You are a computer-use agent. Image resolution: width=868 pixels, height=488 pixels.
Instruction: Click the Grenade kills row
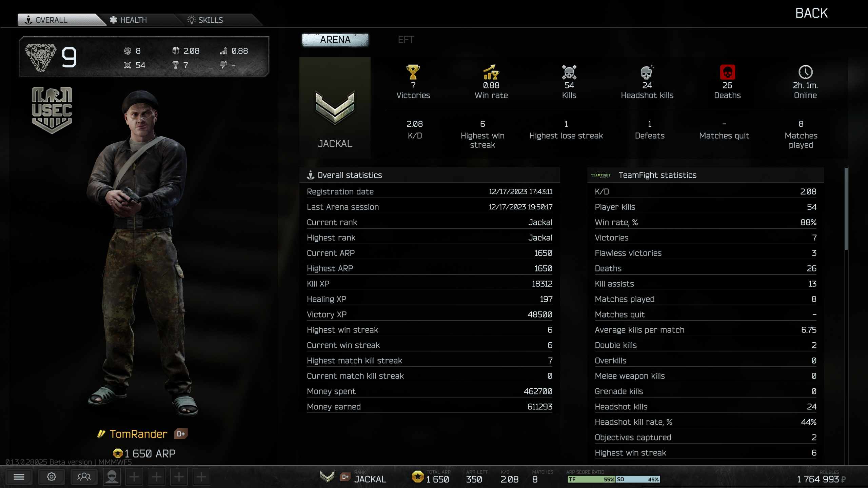coord(706,391)
